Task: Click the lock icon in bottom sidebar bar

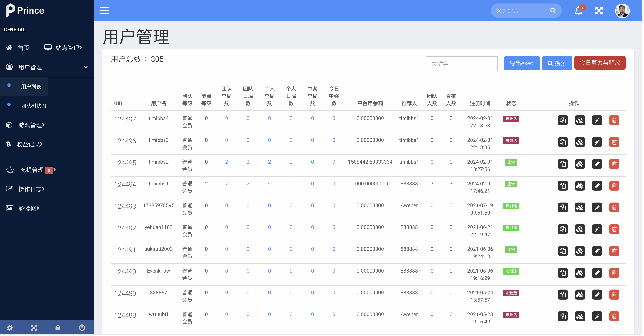Action: pyautogui.click(x=58, y=327)
